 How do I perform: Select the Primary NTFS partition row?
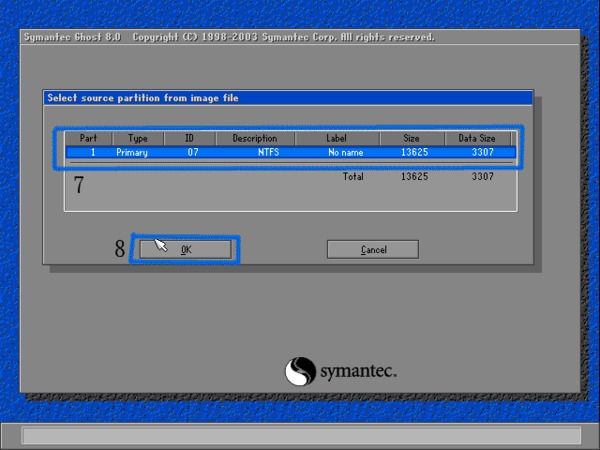(291, 152)
